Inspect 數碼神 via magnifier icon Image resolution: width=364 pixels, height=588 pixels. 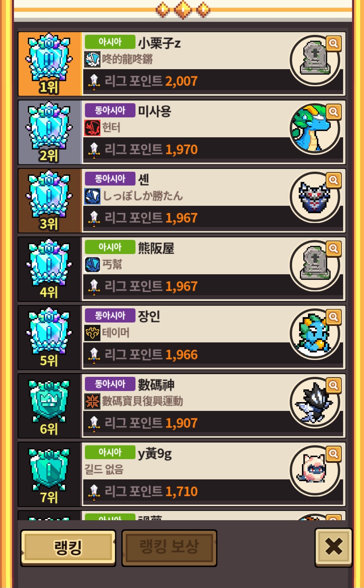point(334,386)
